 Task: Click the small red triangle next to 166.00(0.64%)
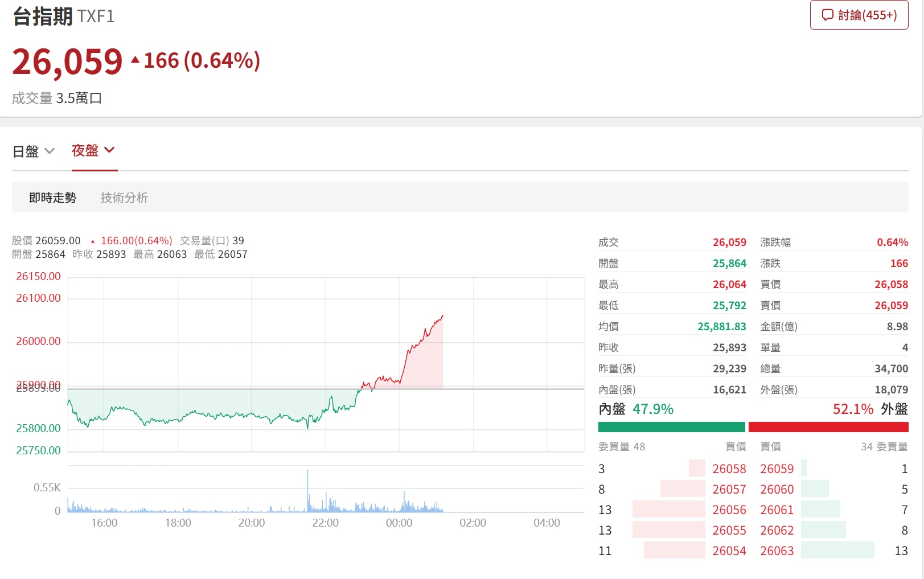pos(93,241)
